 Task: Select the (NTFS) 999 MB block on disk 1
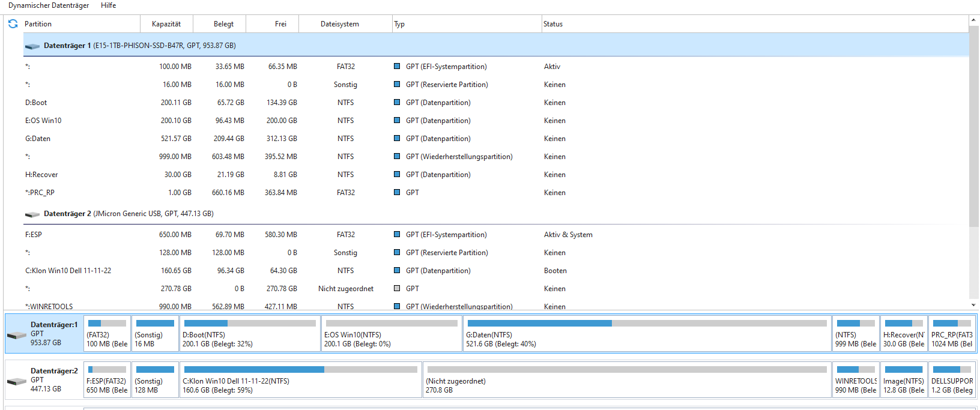coord(856,334)
